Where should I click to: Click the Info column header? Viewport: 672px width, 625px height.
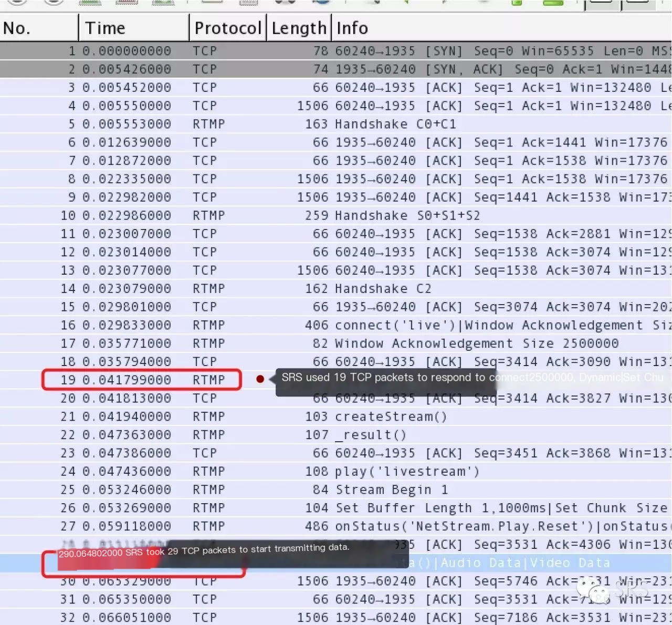352,27
